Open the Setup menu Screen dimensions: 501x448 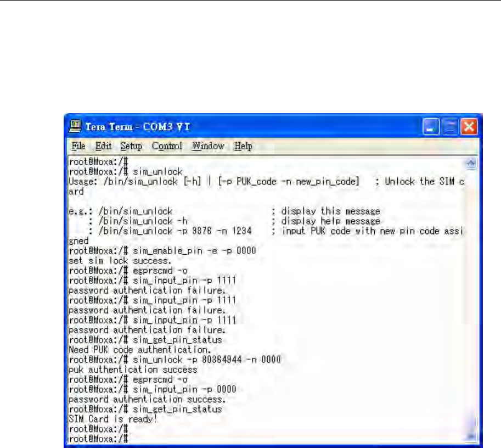[x=131, y=146]
